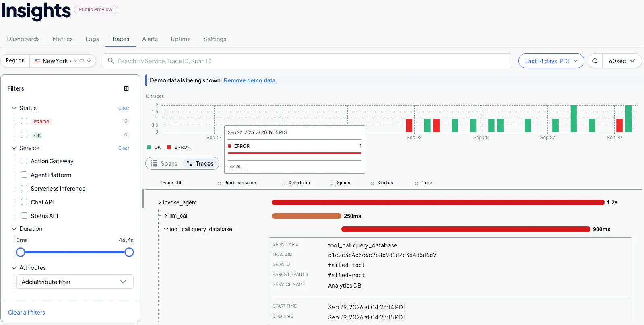Click the Remove demo data link
Image resolution: width=644 pixels, height=325 pixels.
tap(250, 80)
